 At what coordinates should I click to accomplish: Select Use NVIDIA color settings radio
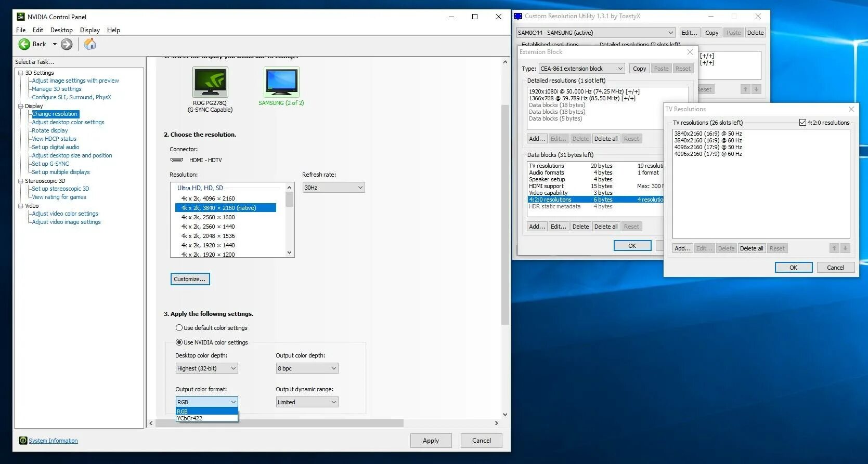179,342
